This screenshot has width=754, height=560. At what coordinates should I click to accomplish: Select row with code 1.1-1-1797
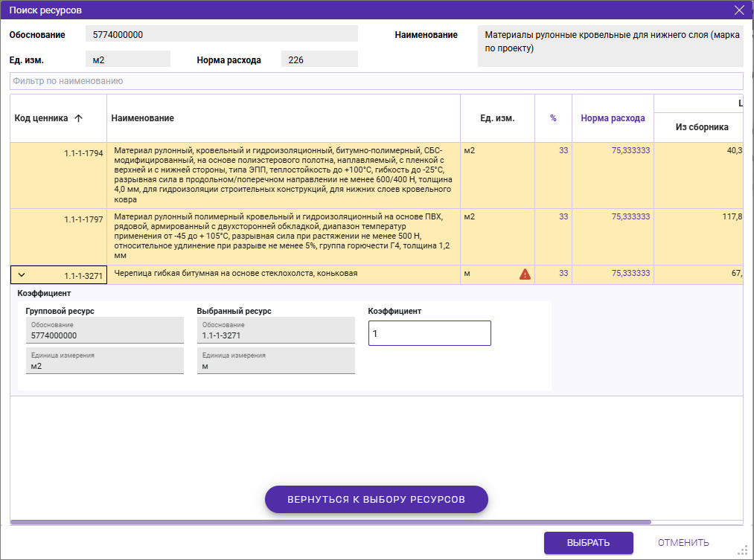click(283, 236)
